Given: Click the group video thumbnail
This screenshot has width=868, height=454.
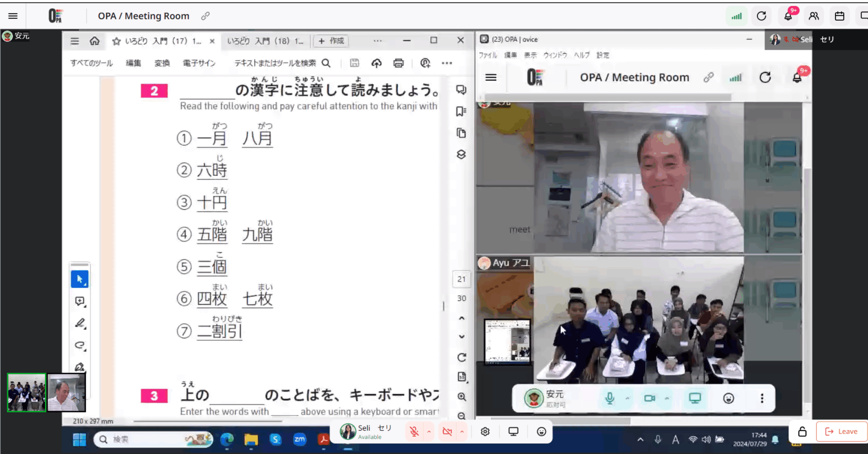Looking at the screenshot, I should coord(26,392).
